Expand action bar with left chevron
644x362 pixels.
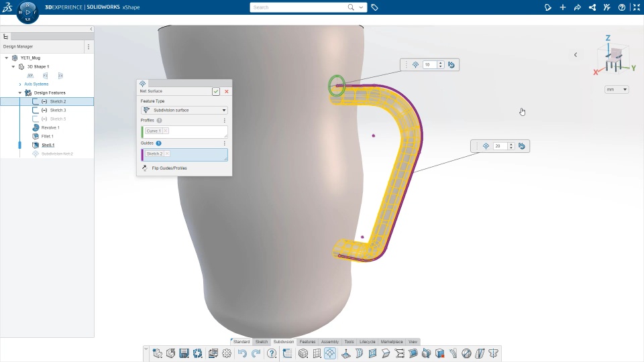(x=146, y=349)
